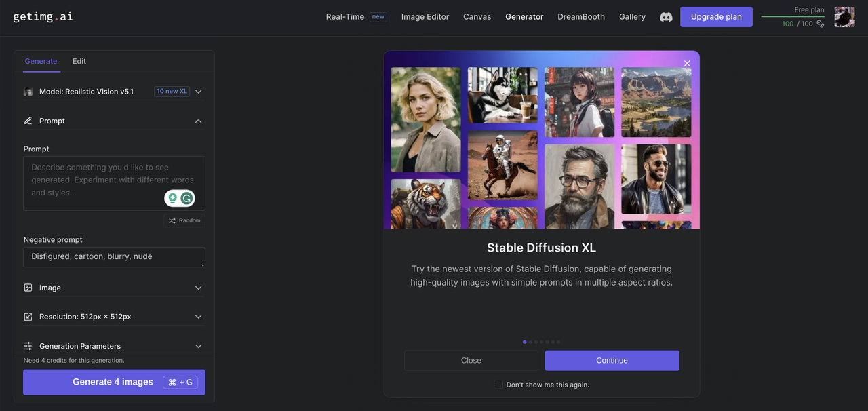868x411 pixels.
Task: Click the Generate 4 images button
Action: (x=114, y=382)
